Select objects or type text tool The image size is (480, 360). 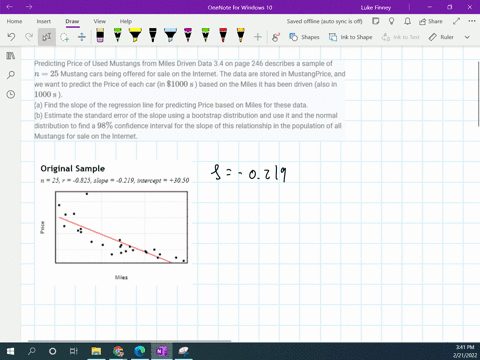47,37
